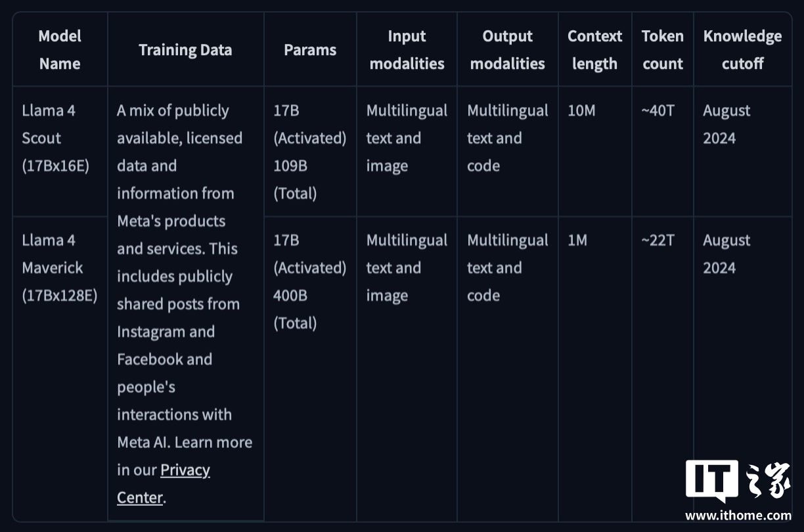Viewport: 804px width, 532px height.
Task: Click the www.ithome.com watermark text
Action: coord(738,516)
